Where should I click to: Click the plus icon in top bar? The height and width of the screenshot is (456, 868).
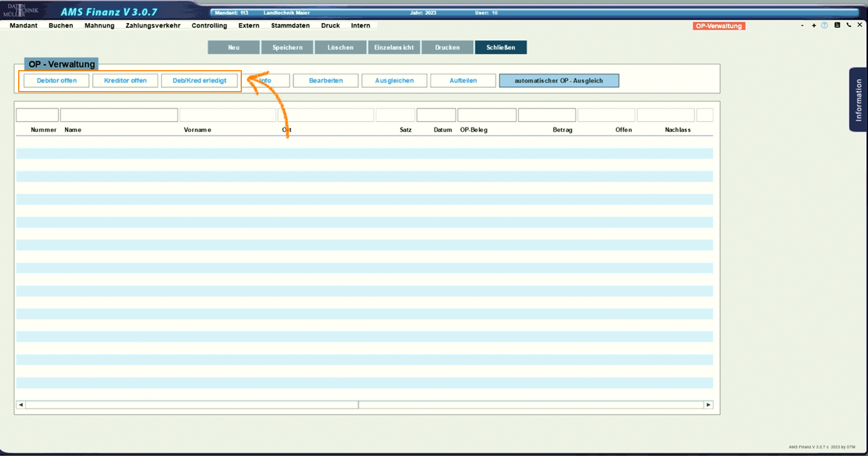(814, 25)
